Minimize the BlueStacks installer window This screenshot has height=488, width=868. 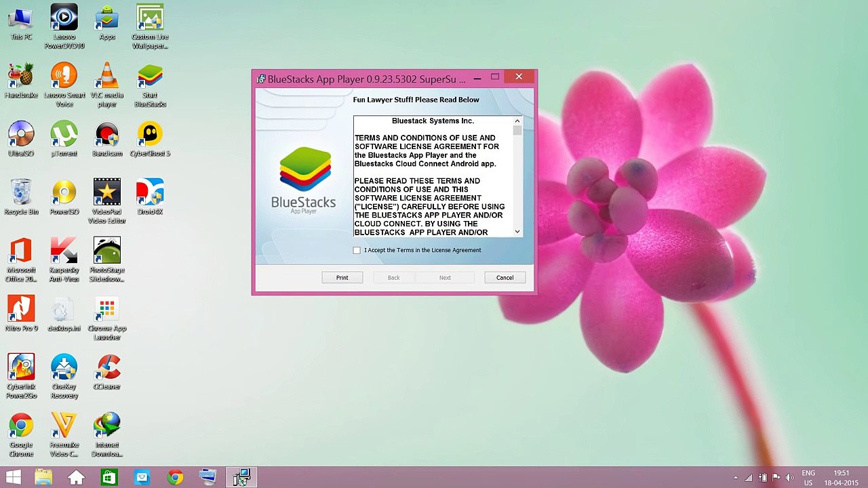tap(477, 78)
